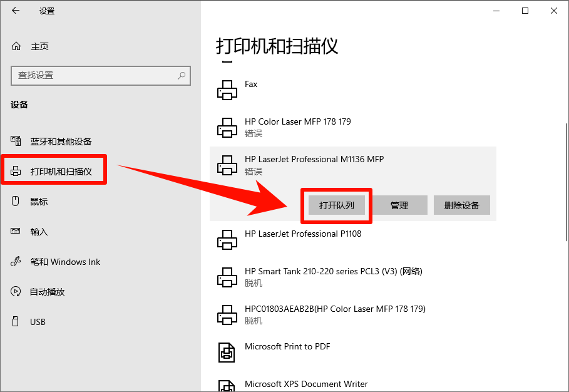Open the USB settings page
Image resolution: width=569 pixels, height=392 pixels.
tap(38, 322)
